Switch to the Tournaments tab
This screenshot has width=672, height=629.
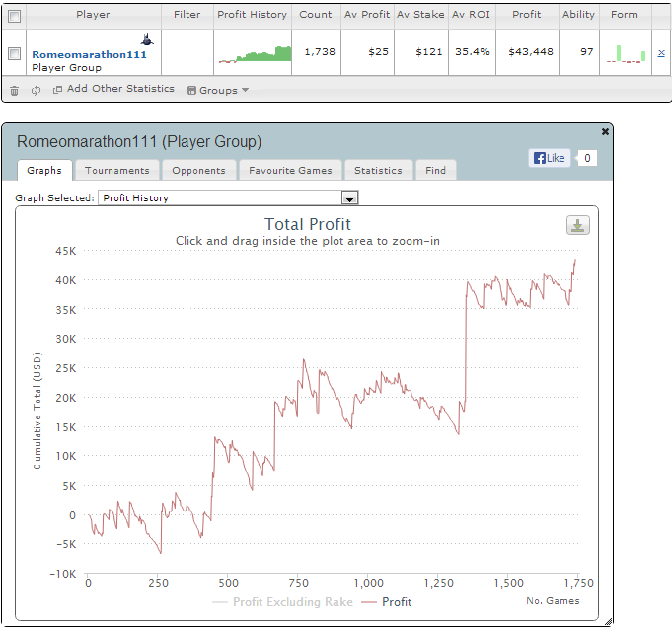[x=117, y=170]
